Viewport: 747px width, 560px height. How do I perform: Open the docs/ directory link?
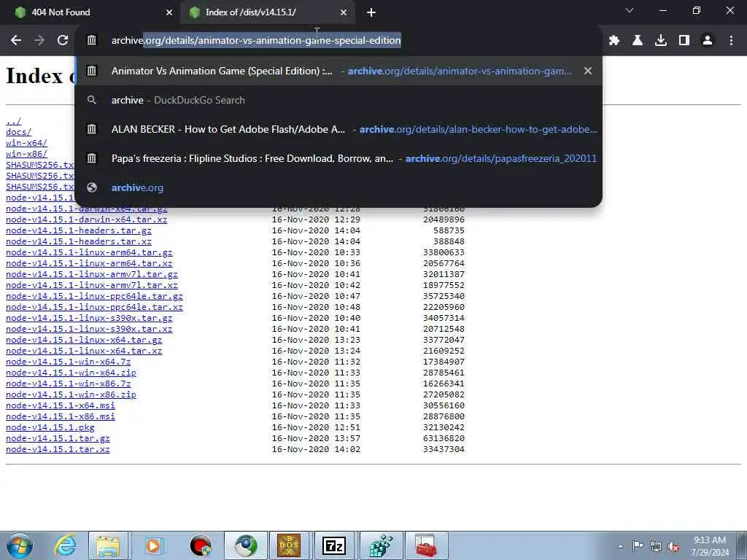(18, 132)
